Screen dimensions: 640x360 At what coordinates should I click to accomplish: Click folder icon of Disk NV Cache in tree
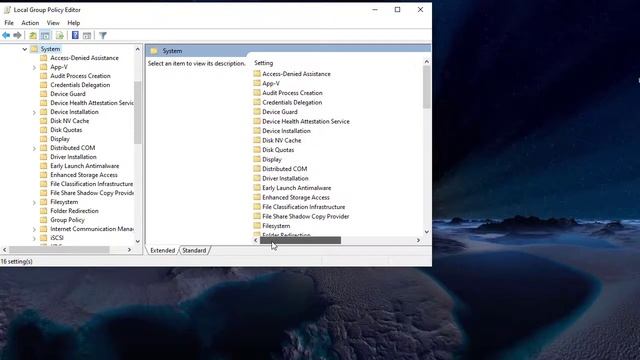point(44,121)
